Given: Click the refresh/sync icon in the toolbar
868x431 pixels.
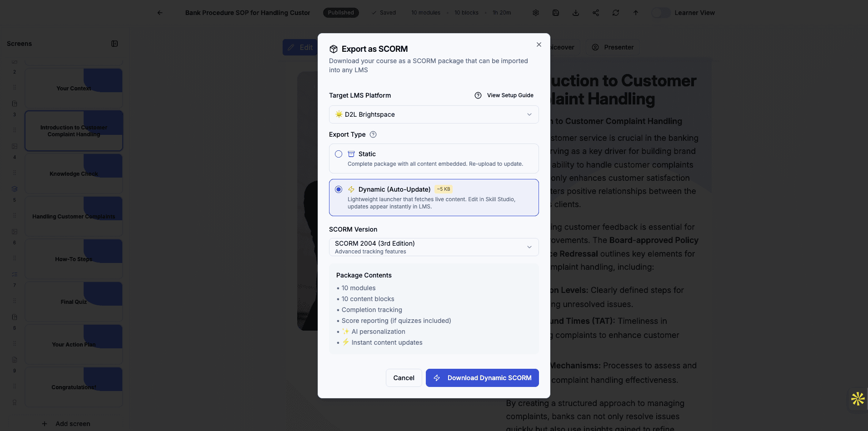Looking at the screenshot, I should [615, 12].
